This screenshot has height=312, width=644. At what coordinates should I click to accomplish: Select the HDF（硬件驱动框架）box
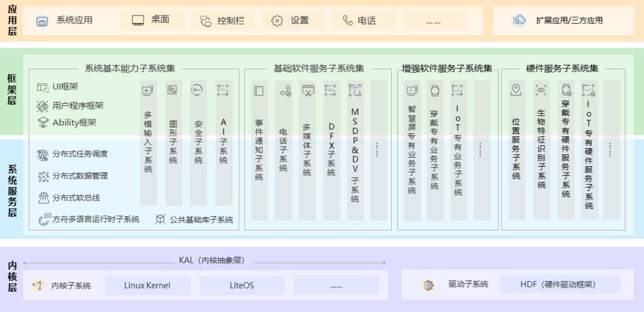point(560,284)
